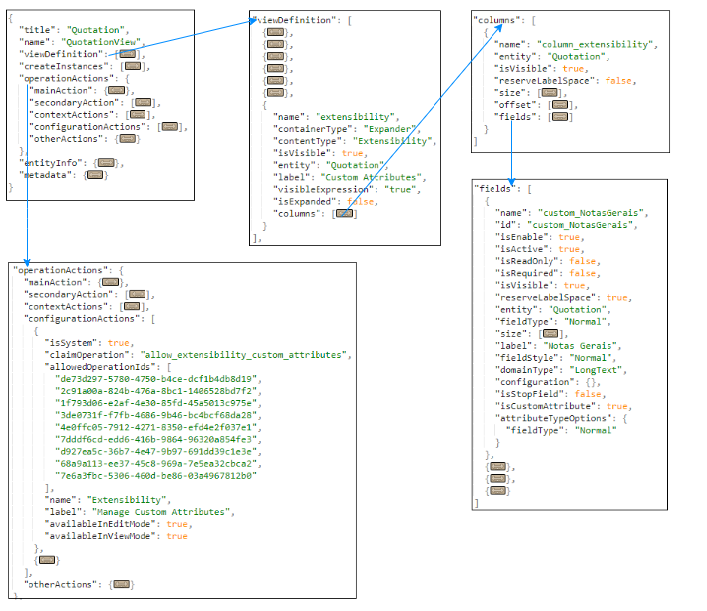This screenshot has width=707, height=611.
Task: Expand first collapsed object in viewDefinition list
Action: tap(275, 32)
